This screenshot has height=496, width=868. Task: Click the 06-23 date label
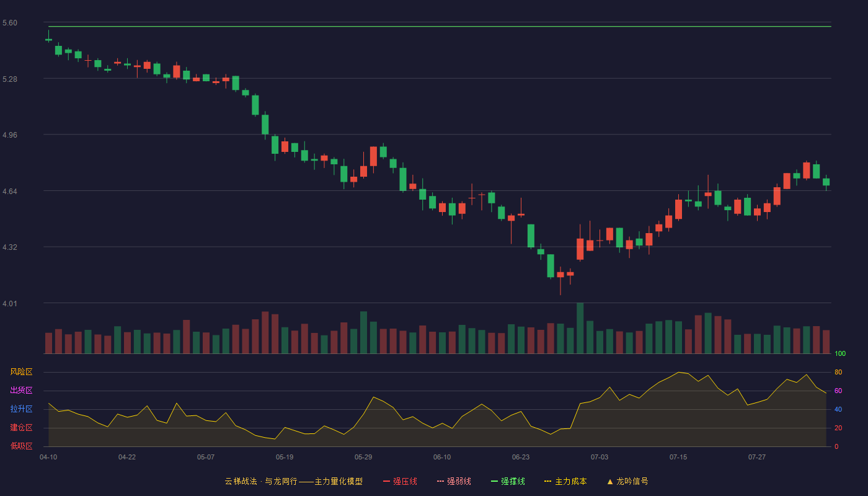click(521, 457)
